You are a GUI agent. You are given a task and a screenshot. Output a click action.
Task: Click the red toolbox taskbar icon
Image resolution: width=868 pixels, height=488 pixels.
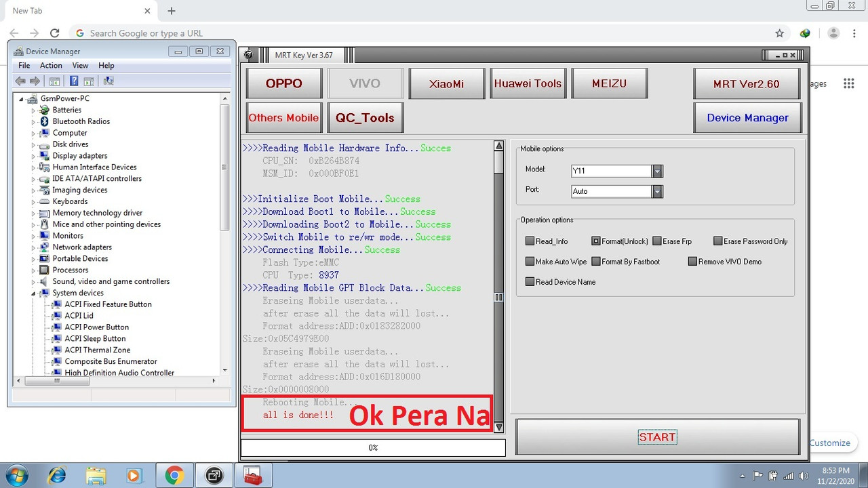coord(253,476)
